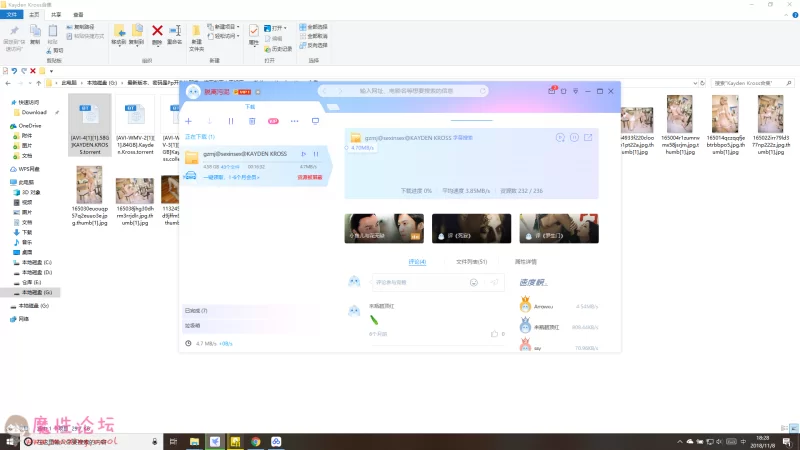
Task: Open Xunlei toolbar more options ellipsis
Action: coord(294,121)
